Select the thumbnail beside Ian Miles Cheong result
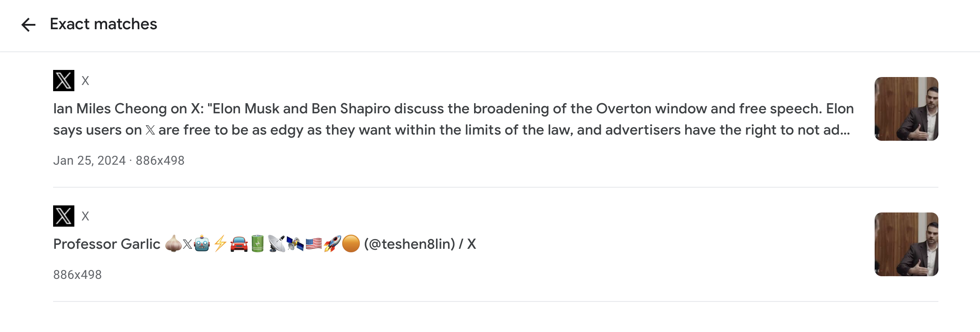Screen dimensions: 980x332 pos(907,109)
